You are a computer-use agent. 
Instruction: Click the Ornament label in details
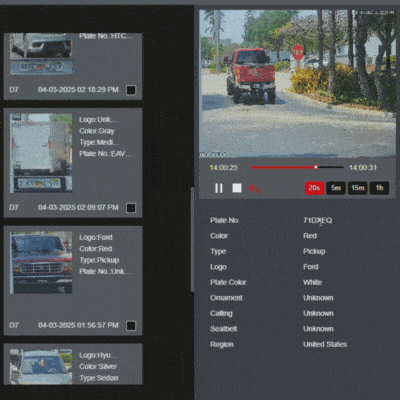(x=226, y=298)
